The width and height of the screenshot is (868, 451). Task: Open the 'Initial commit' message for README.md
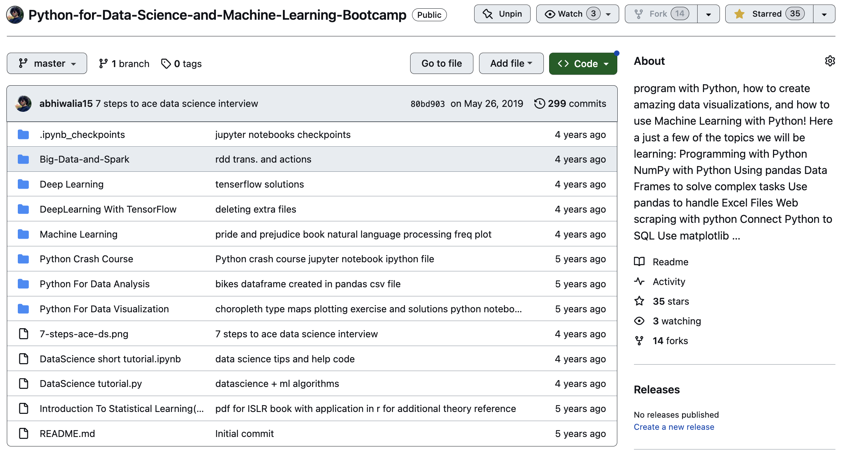pyautogui.click(x=244, y=434)
